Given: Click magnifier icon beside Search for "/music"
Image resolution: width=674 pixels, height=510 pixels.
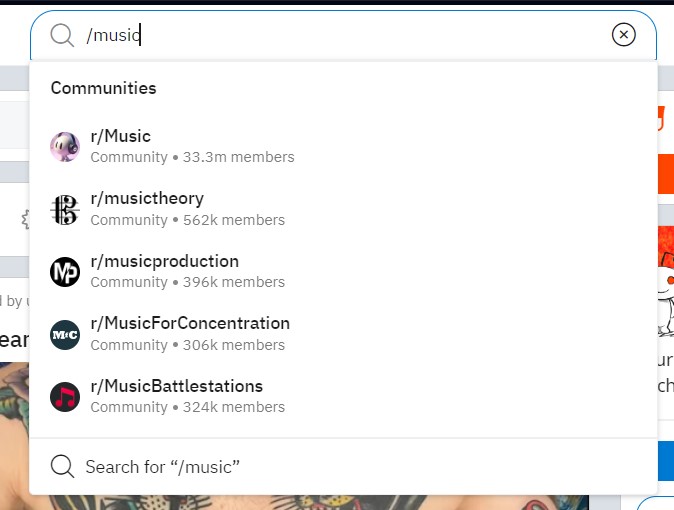Looking at the screenshot, I should coord(62,467).
